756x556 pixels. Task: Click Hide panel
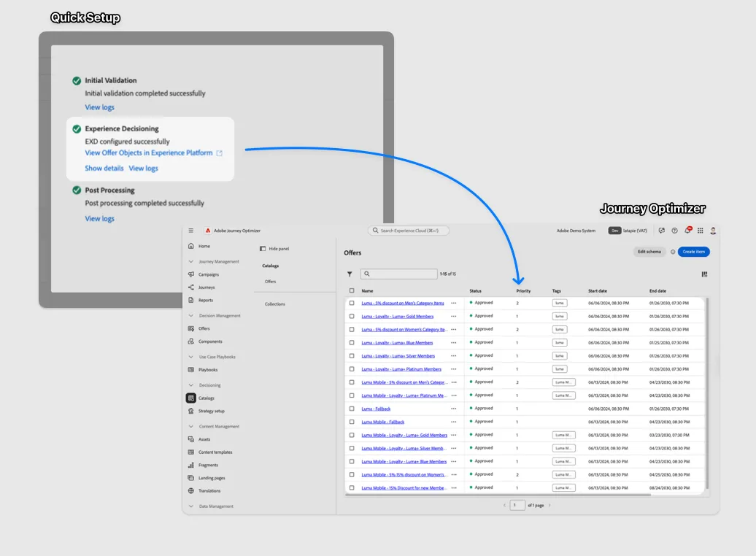tap(274, 249)
